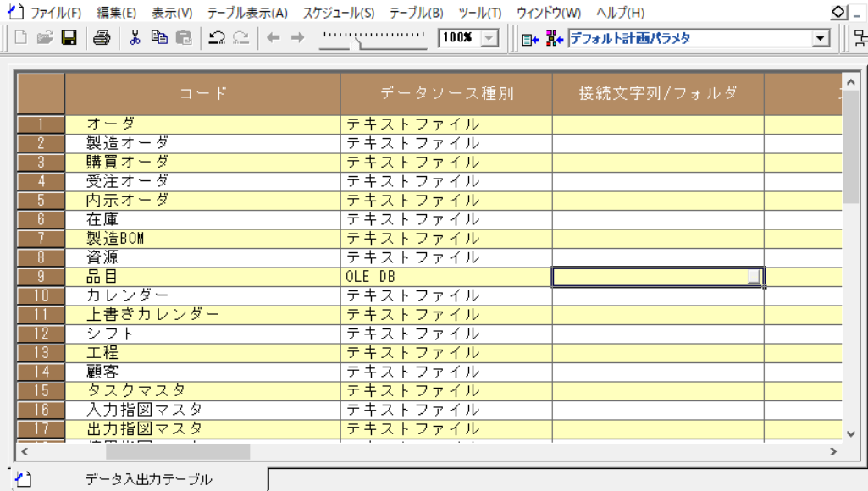The width and height of the screenshot is (868, 491).
Task: Click the 入力指図マスタ code cell
Action: click(x=202, y=409)
